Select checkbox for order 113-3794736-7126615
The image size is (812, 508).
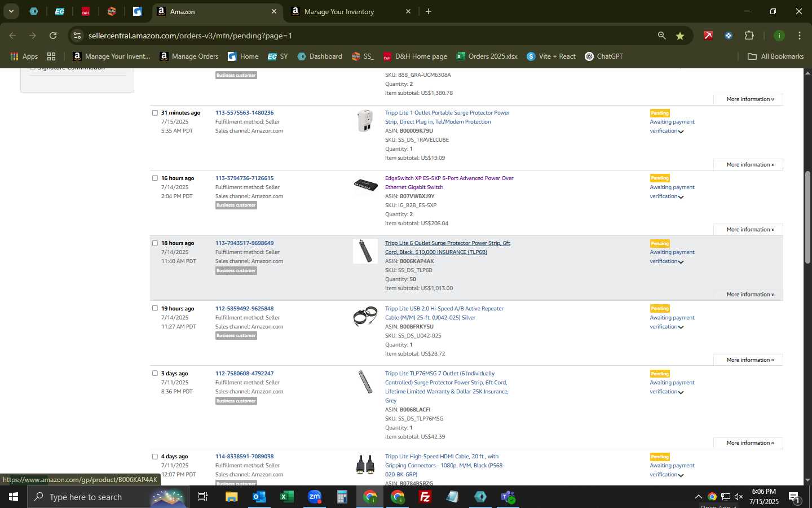click(x=155, y=178)
